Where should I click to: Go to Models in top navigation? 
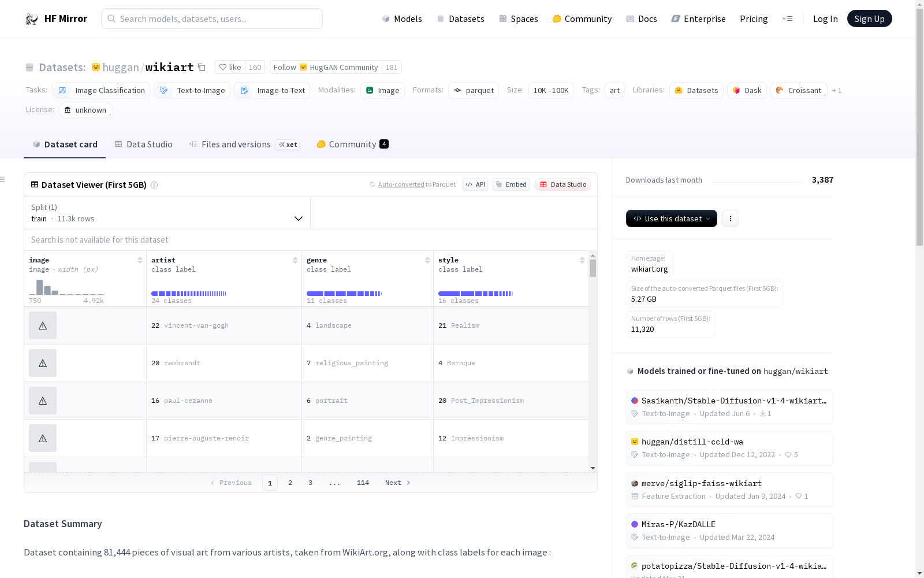402,19
